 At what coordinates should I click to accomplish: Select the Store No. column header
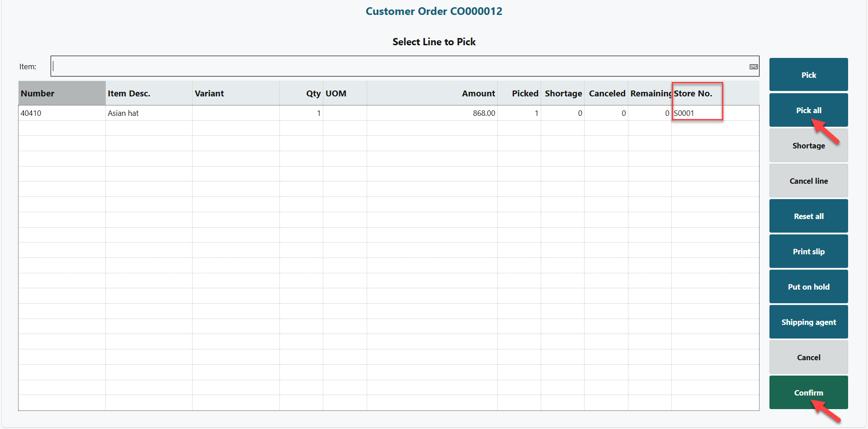coord(693,94)
